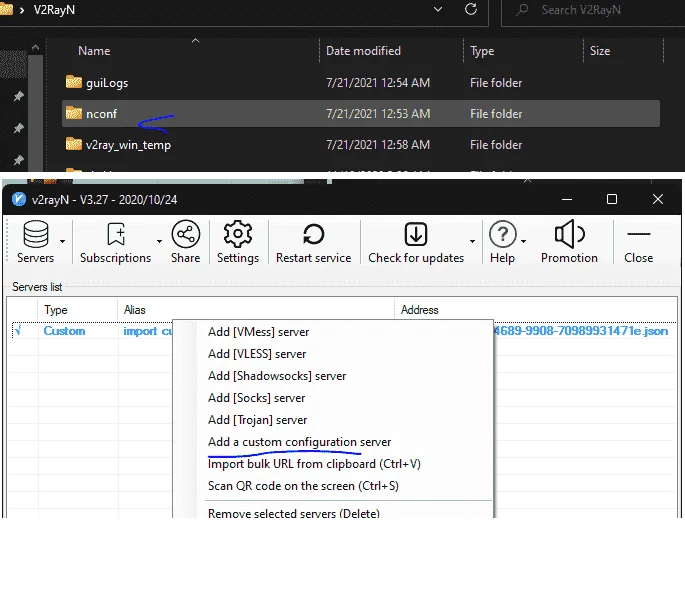
Task: Click the second pin icon in Explorer sidebar
Action: pyautogui.click(x=18, y=128)
